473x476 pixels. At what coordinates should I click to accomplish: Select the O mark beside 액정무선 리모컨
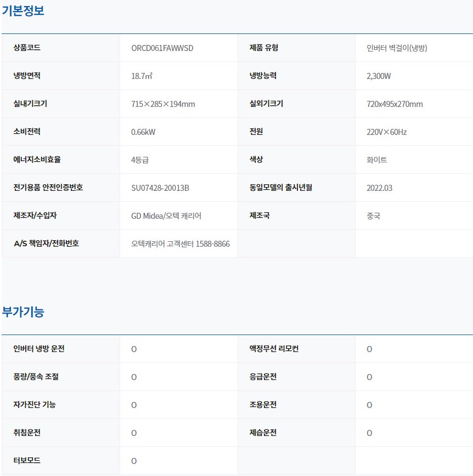(369, 349)
